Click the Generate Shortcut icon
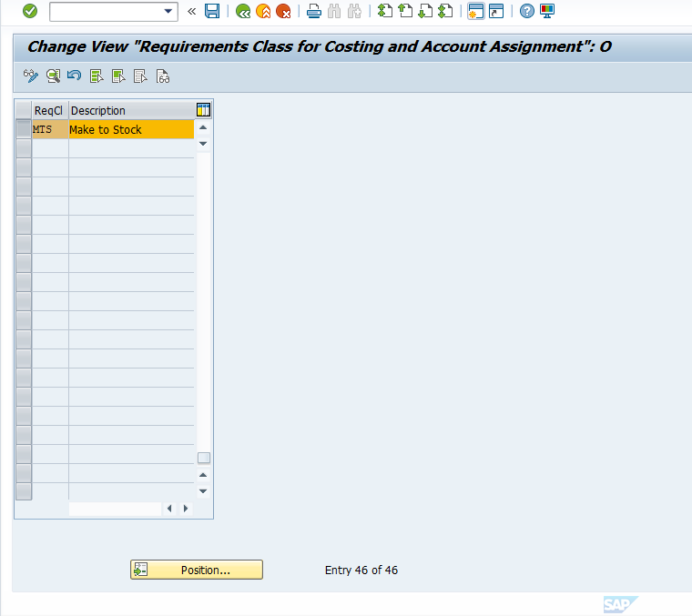This screenshot has height=616, width=692. pyautogui.click(x=496, y=11)
